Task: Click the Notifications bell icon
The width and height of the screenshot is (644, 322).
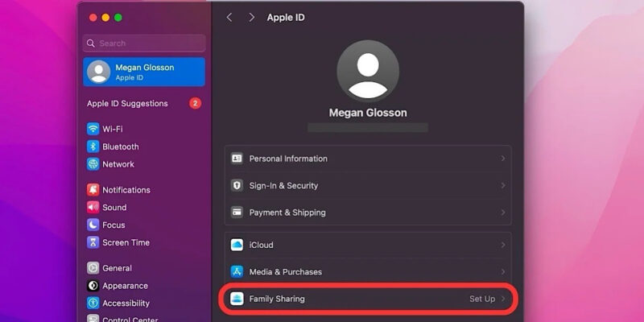Action: tap(93, 190)
